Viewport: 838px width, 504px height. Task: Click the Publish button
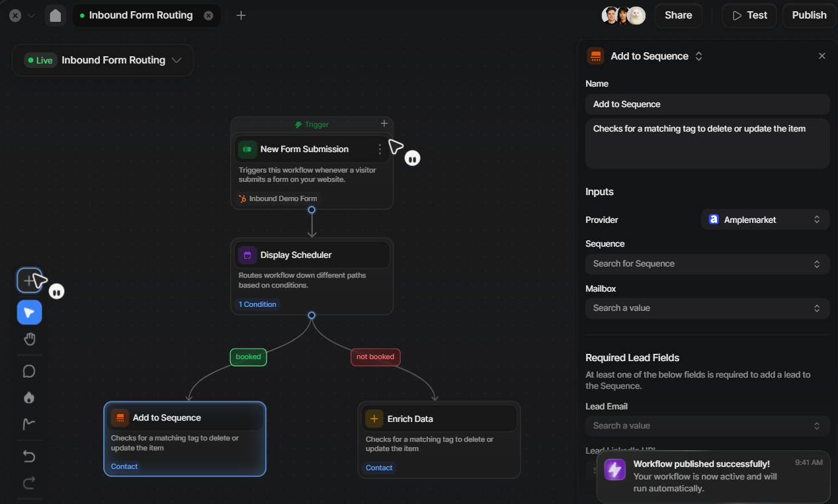(x=809, y=15)
